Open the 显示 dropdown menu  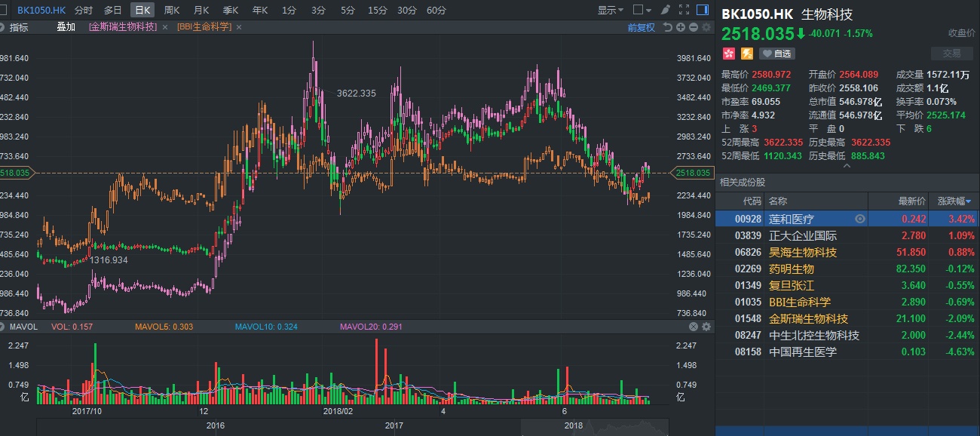coord(610,11)
